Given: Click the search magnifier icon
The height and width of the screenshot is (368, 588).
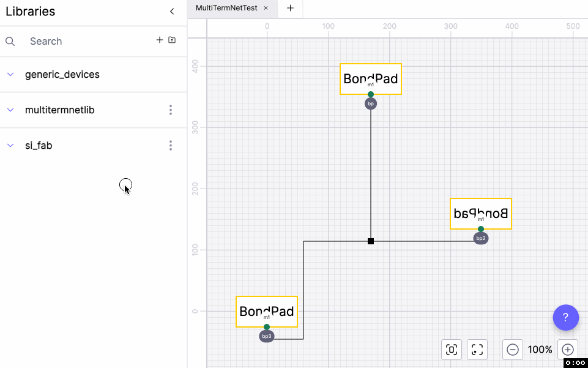Looking at the screenshot, I should pos(10,41).
